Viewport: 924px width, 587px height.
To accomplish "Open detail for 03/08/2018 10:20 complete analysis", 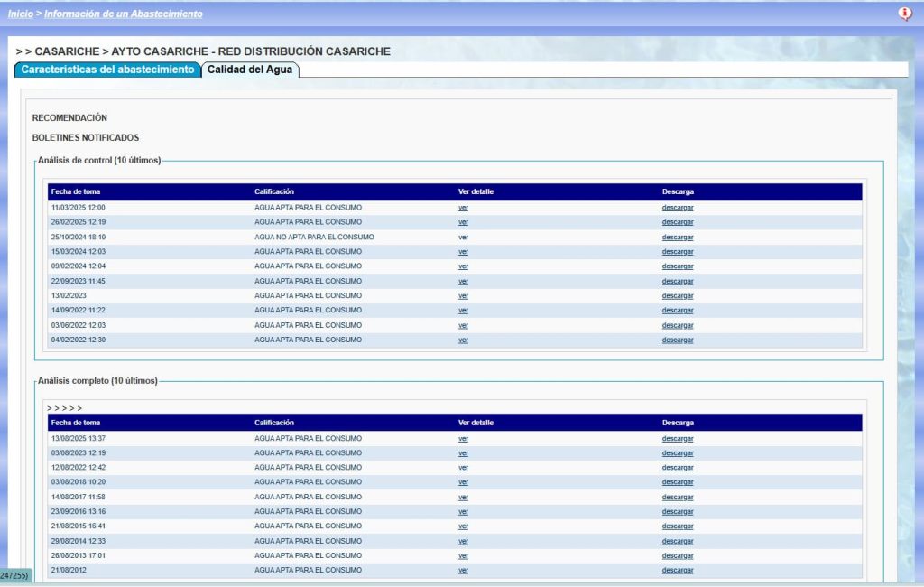I will click(463, 482).
